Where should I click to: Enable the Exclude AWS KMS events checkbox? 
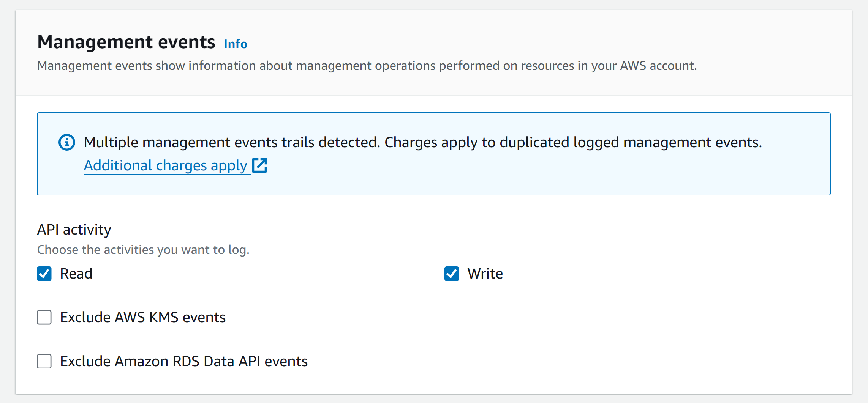(x=44, y=317)
